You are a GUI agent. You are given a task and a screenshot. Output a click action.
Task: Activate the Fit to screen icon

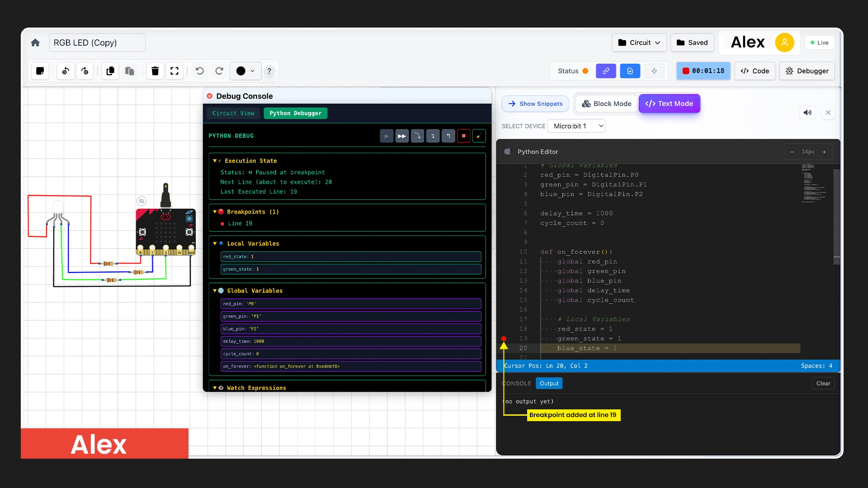click(x=175, y=71)
